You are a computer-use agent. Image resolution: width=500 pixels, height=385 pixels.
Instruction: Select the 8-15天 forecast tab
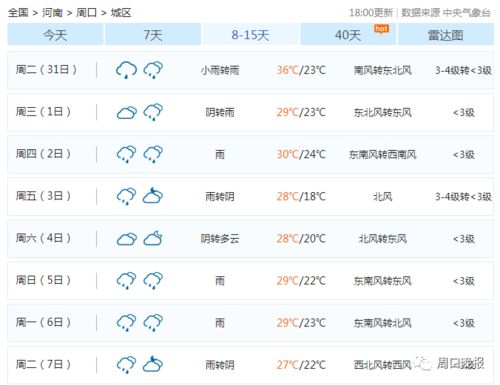tap(251, 34)
